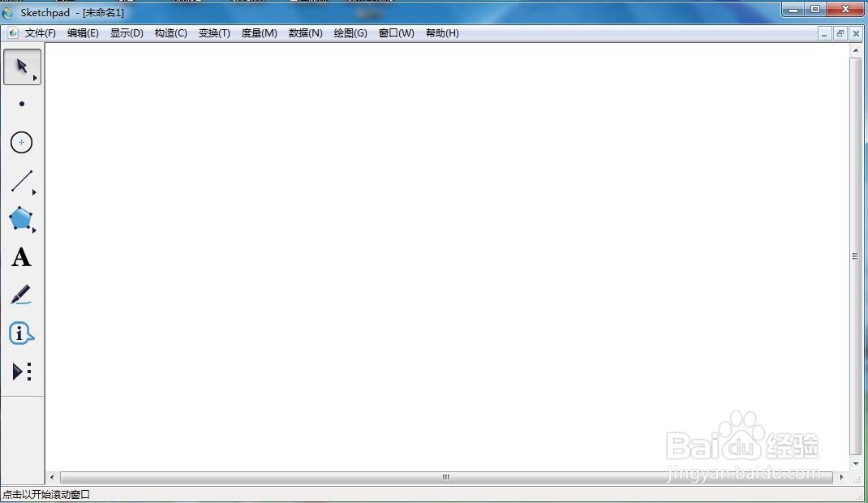Open the 构造(C) menu
The width and height of the screenshot is (868, 503).
click(x=171, y=33)
